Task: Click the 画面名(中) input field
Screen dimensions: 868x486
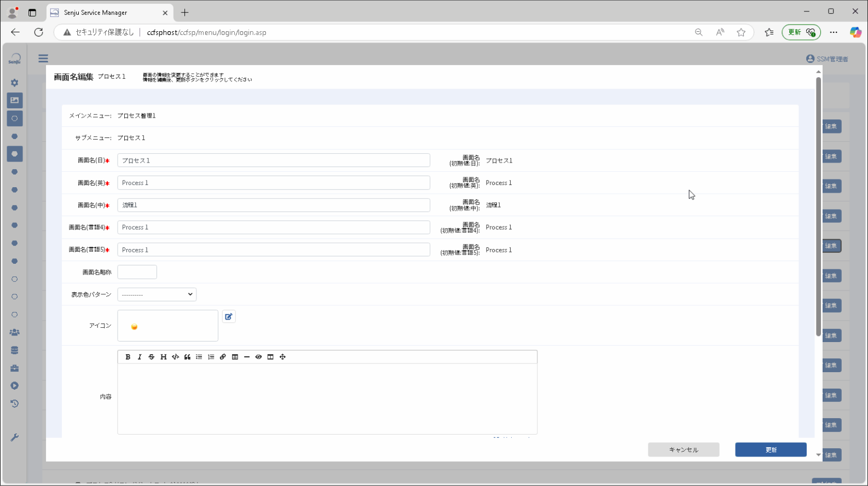Action: pyautogui.click(x=274, y=205)
